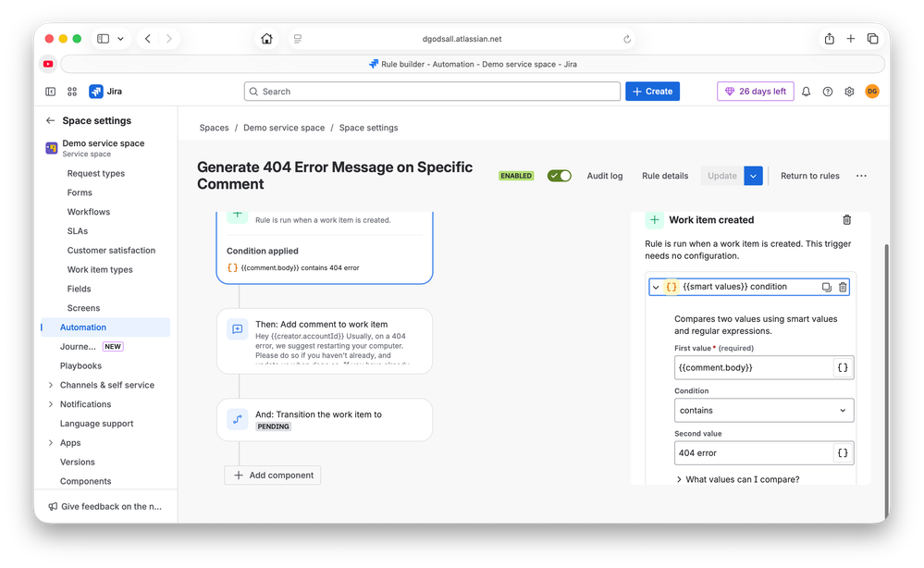Open Workflows settings
Viewport: 924px width, 568px height.
coord(89,212)
